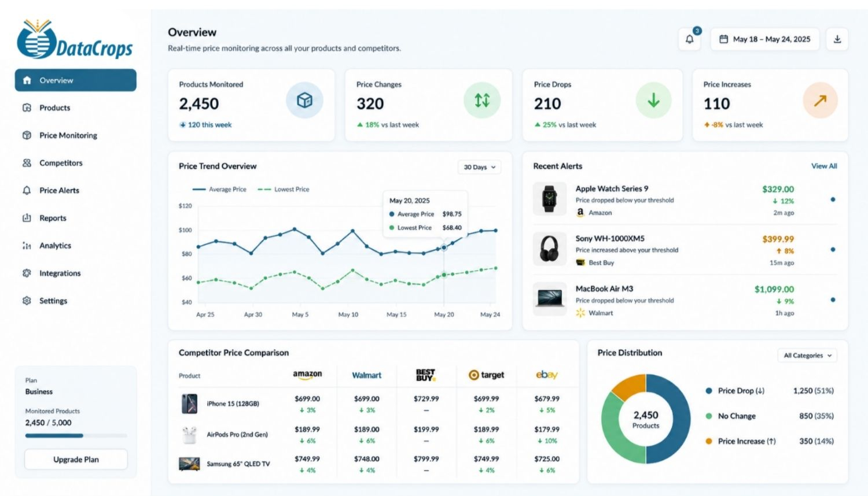Click the unread dot on Sony alert
868x496 pixels.
833,250
